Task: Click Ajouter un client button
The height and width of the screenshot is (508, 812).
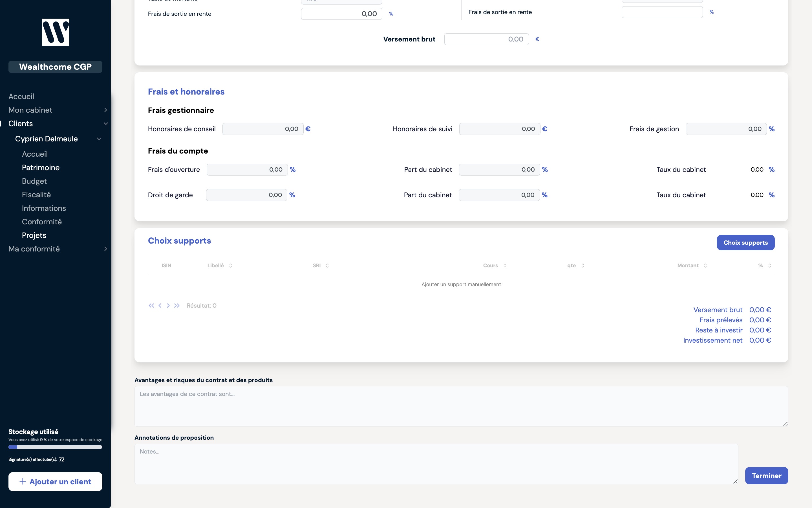Action: tap(55, 481)
